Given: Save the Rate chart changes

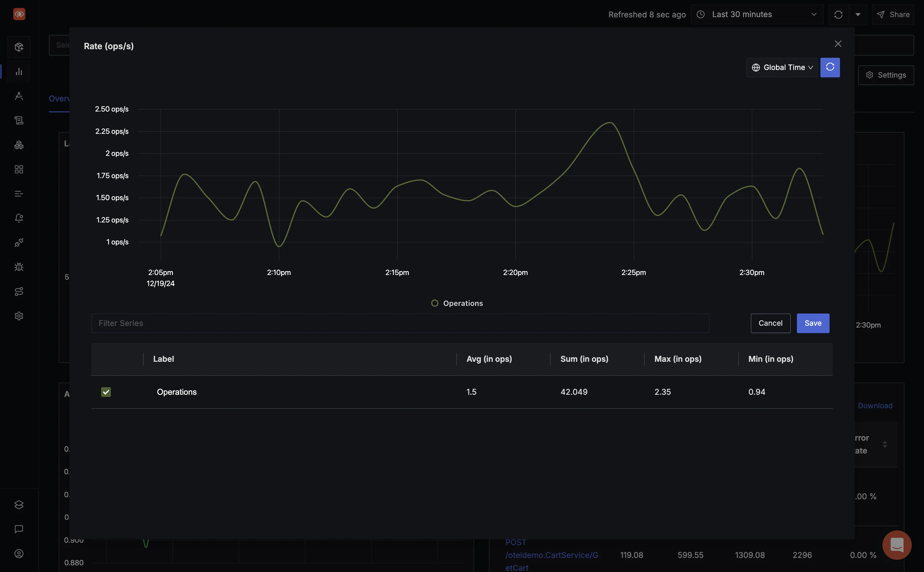Looking at the screenshot, I should [x=813, y=323].
